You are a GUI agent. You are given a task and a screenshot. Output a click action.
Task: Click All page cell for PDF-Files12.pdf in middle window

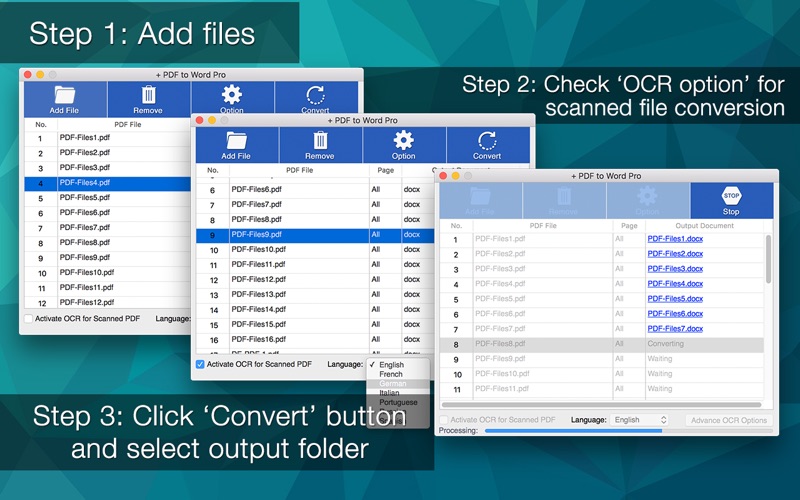376,280
